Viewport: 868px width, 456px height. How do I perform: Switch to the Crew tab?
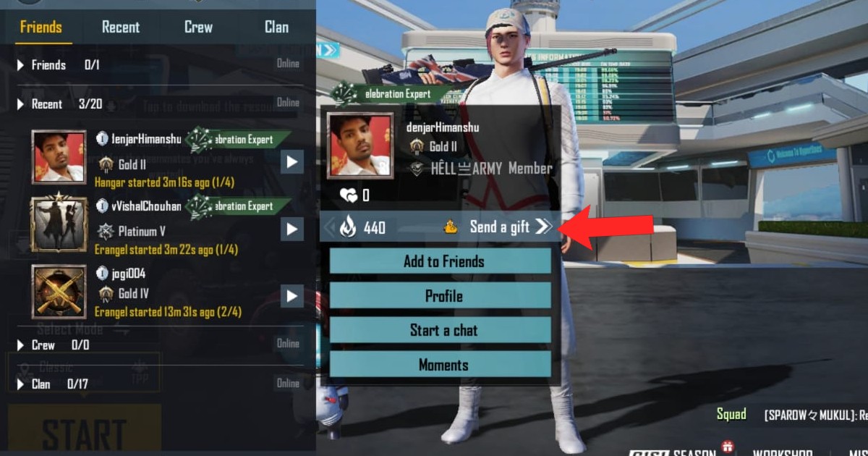coord(198,28)
